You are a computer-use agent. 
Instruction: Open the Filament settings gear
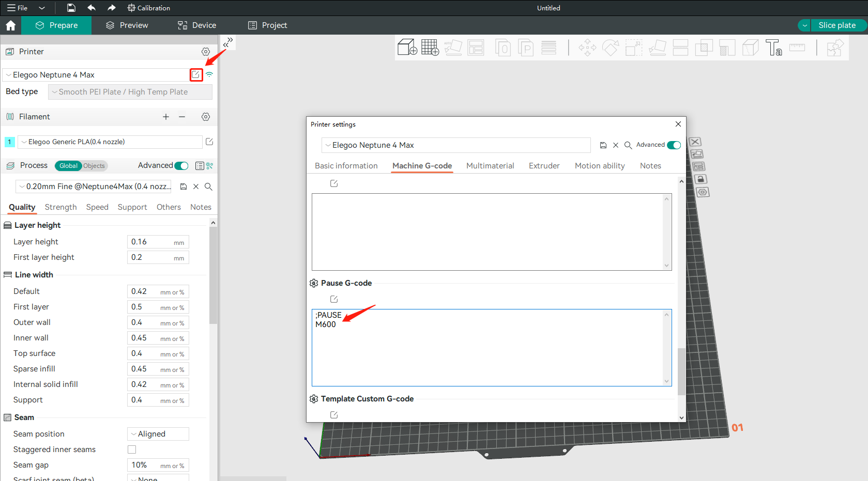[x=206, y=117]
